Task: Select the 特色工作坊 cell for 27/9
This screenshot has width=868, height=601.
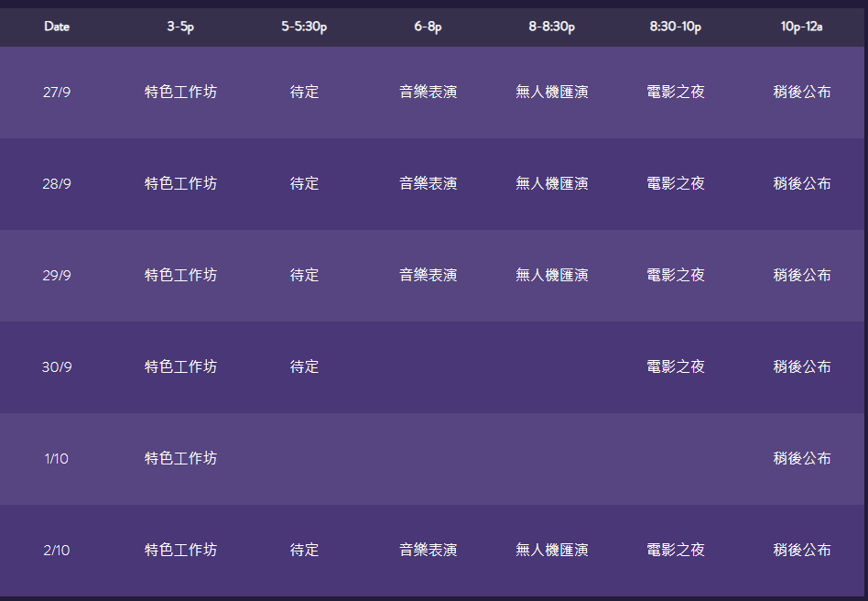Action: coord(179,92)
